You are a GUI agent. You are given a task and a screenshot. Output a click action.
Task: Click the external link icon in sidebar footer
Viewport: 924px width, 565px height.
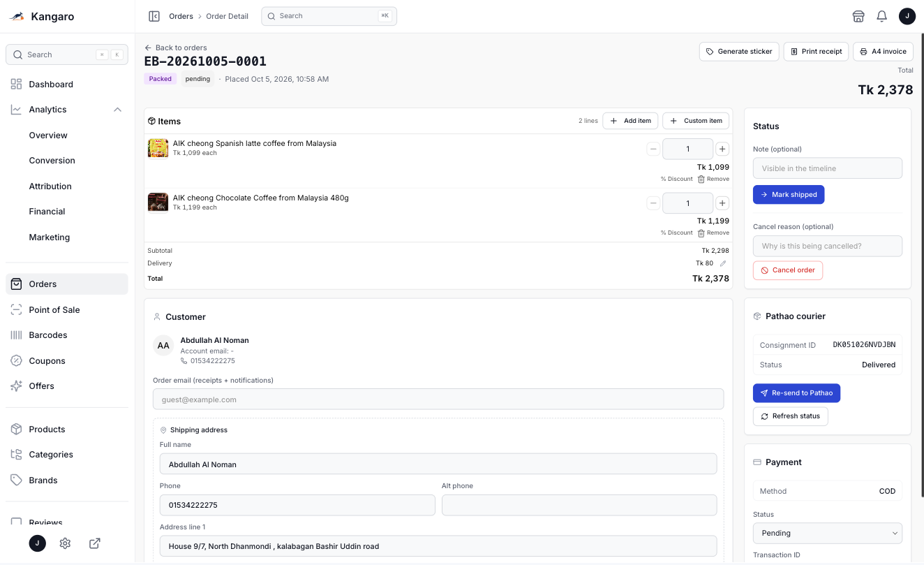pos(95,543)
